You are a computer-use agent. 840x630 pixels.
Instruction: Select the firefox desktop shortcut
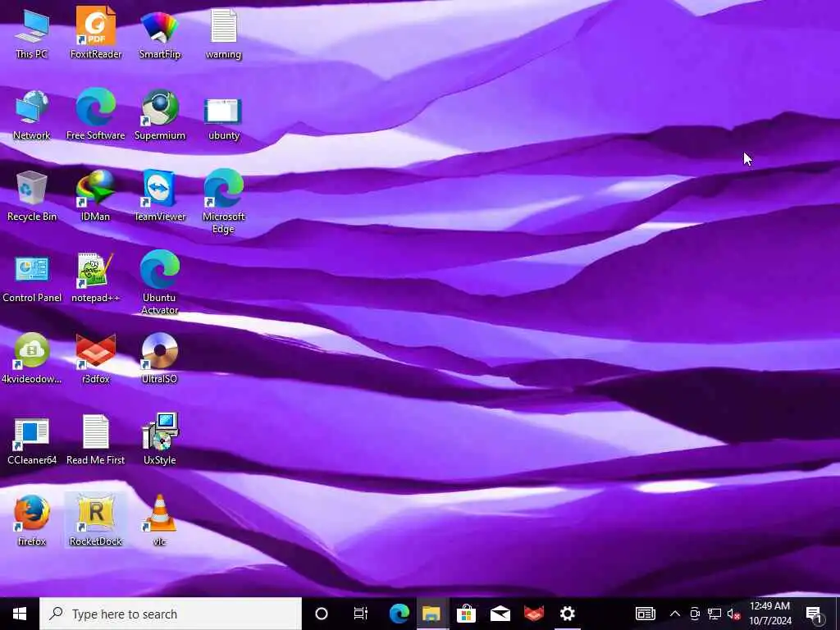[32, 521]
